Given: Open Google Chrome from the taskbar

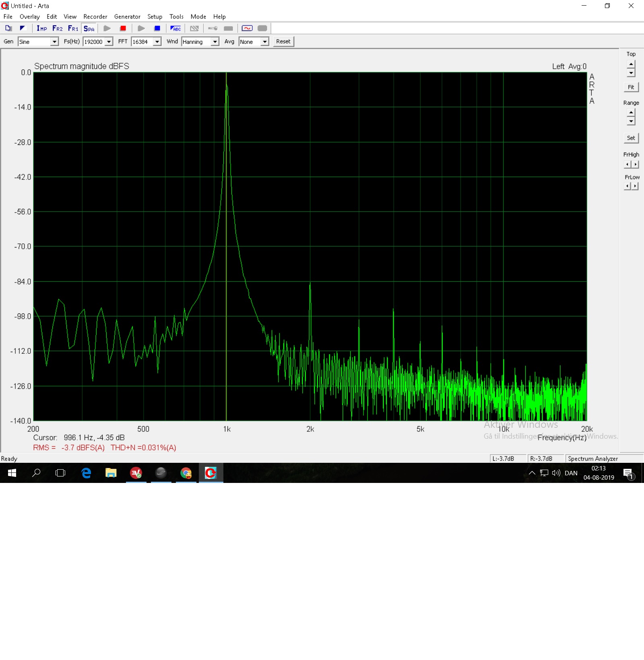Looking at the screenshot, I should 186,473.
